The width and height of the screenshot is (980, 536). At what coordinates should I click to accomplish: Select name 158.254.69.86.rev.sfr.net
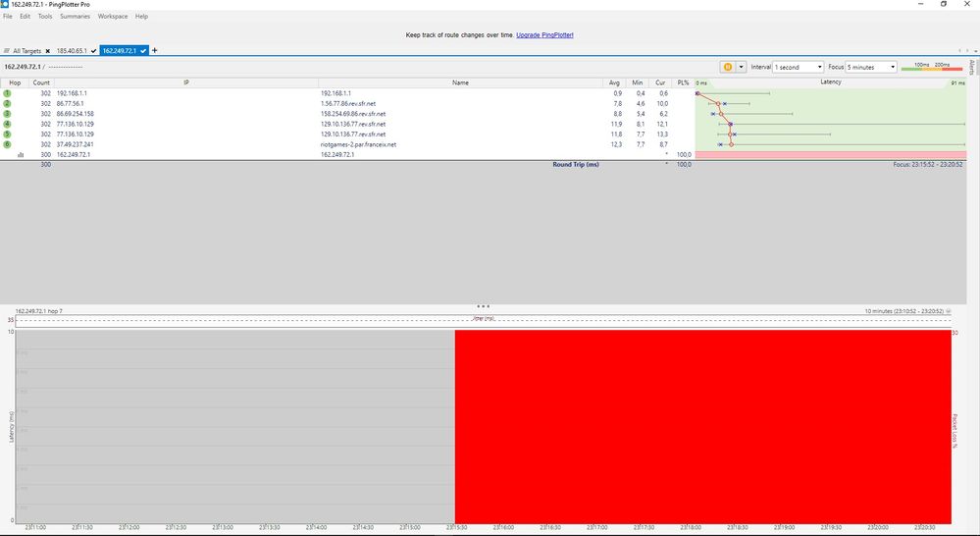point(353,114)
